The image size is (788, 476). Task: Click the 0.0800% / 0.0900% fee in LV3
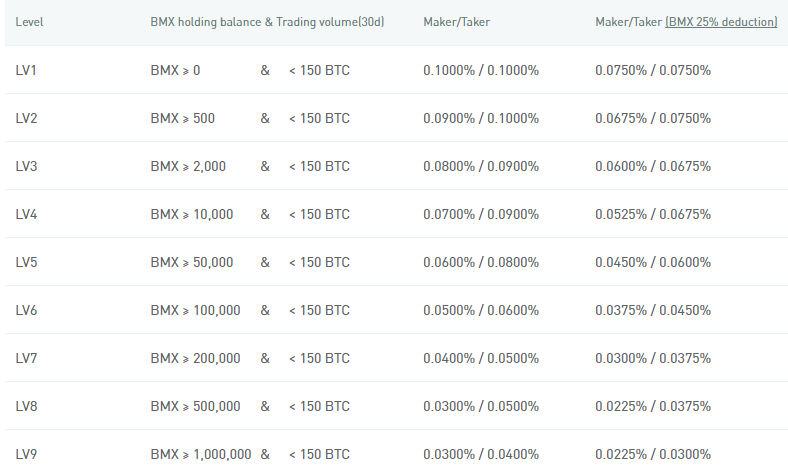click(x=481, y=166)
